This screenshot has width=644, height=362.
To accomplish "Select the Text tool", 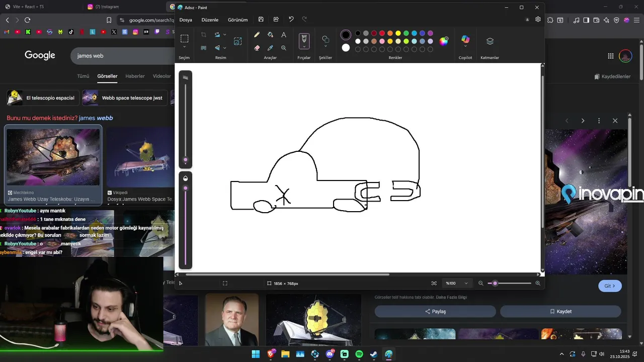I will pos(284,35).
